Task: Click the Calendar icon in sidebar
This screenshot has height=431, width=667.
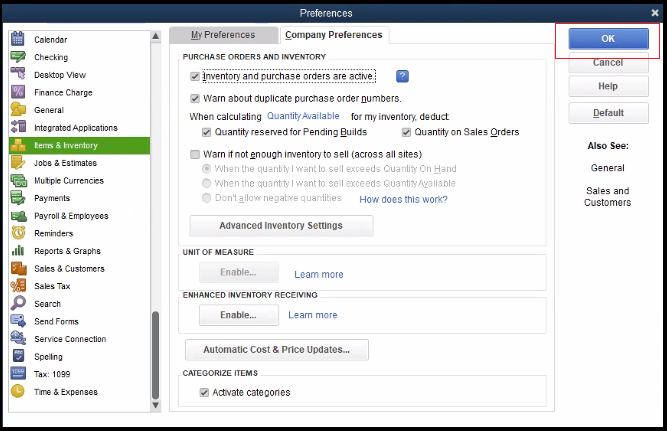Action: pos(17,39)
